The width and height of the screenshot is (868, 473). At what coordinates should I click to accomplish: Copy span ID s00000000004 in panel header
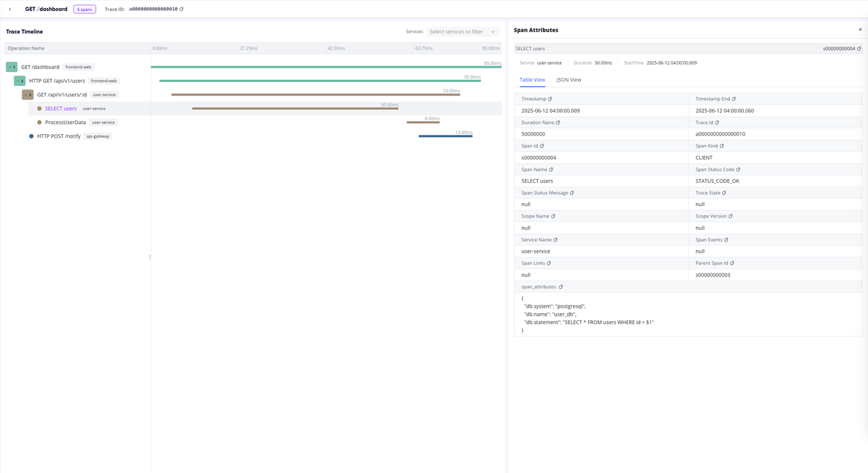click(x=859, y=49)
